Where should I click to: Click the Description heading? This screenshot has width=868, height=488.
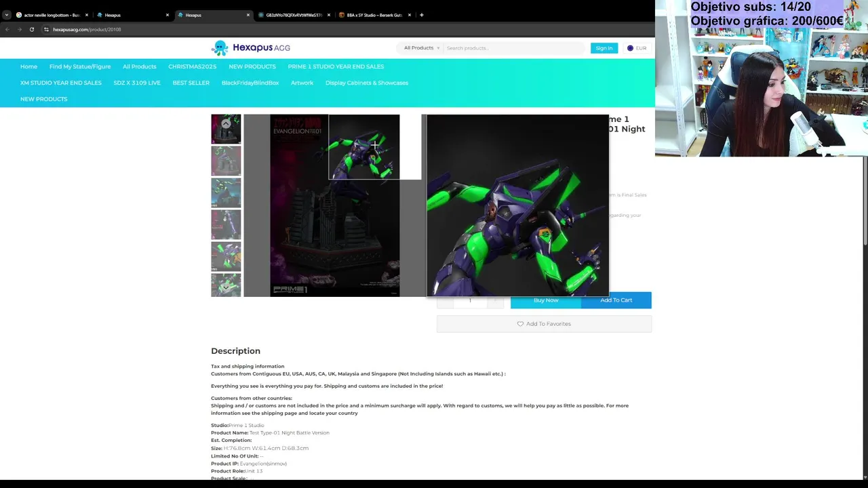tap(235, 351)
